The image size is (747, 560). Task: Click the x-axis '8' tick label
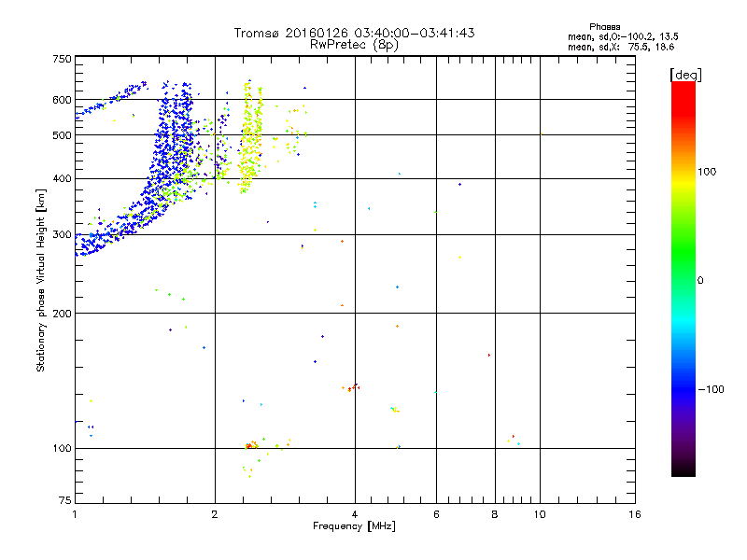click(495, 514)
